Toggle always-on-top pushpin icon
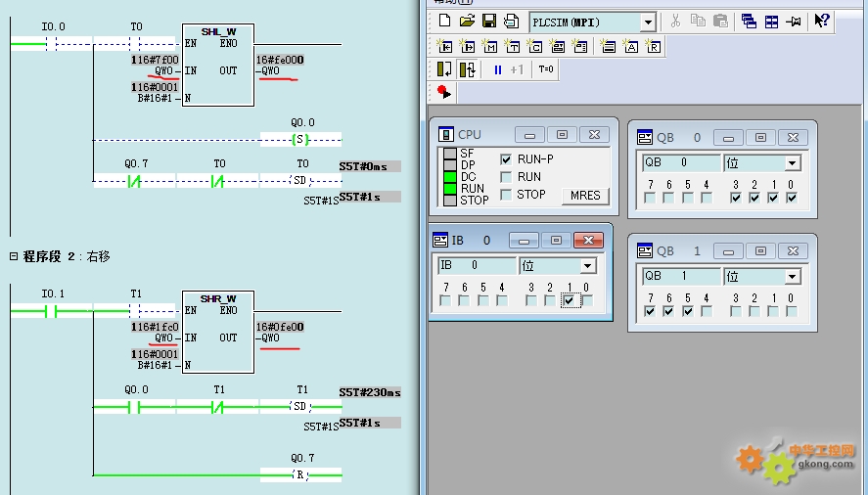Image resolution: width=868 pixels, height=495 pixels. [794, 22]
